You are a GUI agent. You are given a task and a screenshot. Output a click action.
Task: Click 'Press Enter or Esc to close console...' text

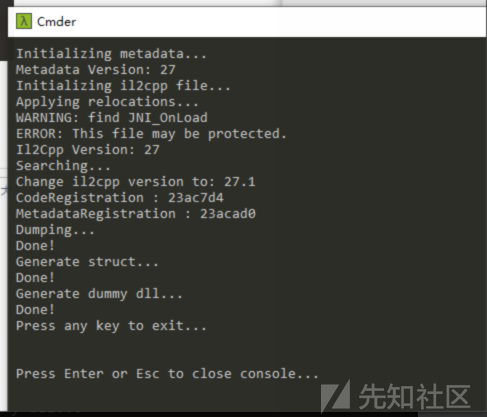[167, 374]
